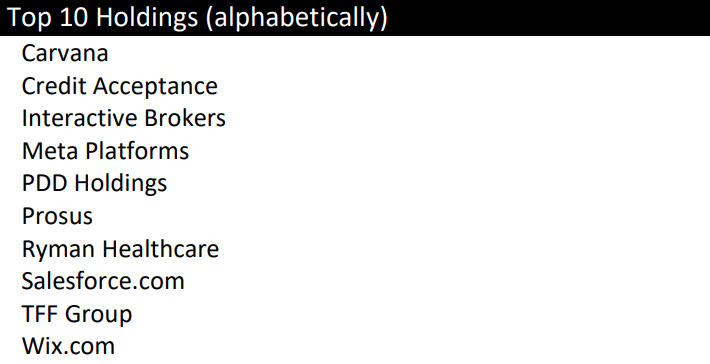Image resolution: width=710 pixels, height=364 pixels.
Task: Click the word Holdings in black header
Action: [147, 19]
